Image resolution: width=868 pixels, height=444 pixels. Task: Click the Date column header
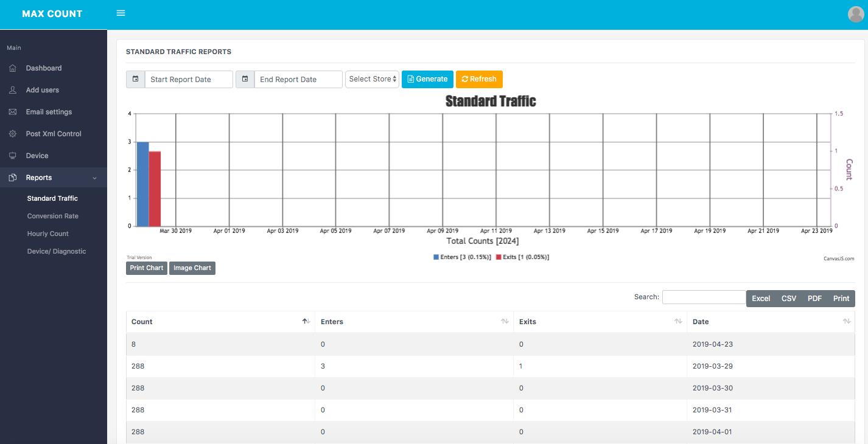771,322
